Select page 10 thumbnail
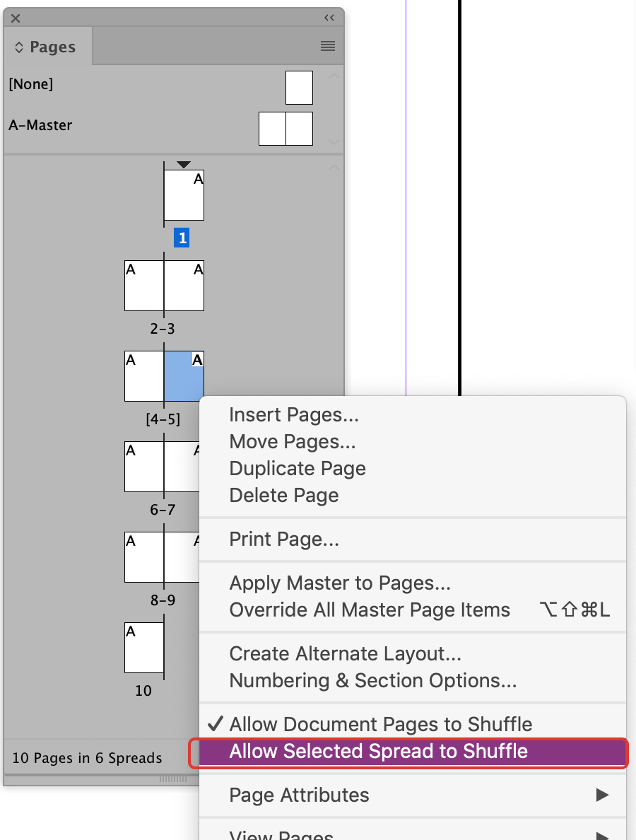Image resolution: width=636 pixels, height=840 pixels. tap(144, 646)
